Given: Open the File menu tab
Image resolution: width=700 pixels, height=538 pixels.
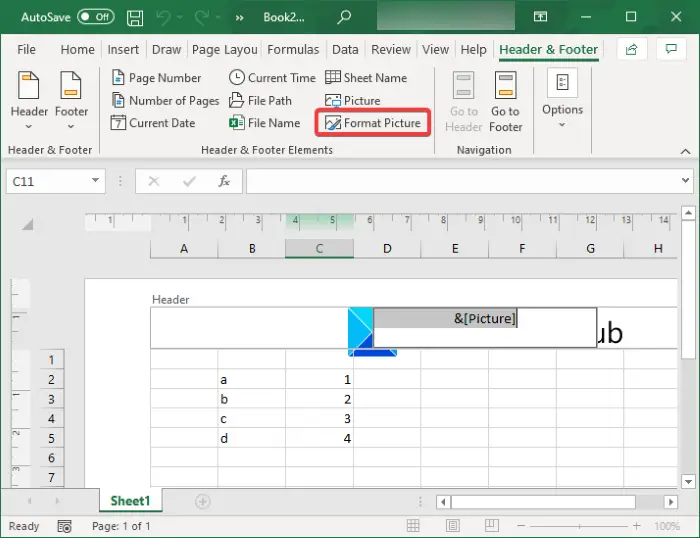Looking at the screenshot, I should (26, 49).
